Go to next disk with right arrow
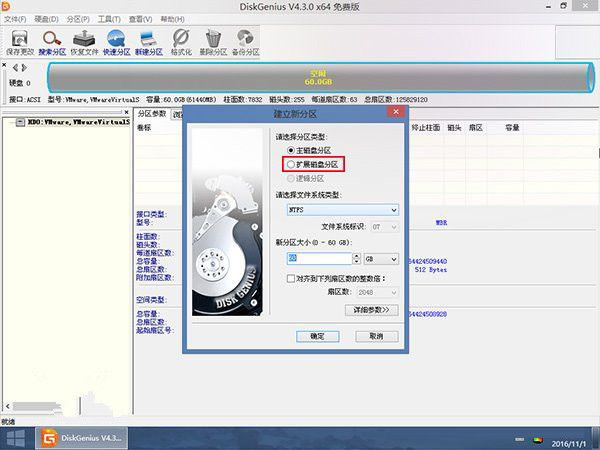Screen dimensions: 600x450 (x=24, y=68)
